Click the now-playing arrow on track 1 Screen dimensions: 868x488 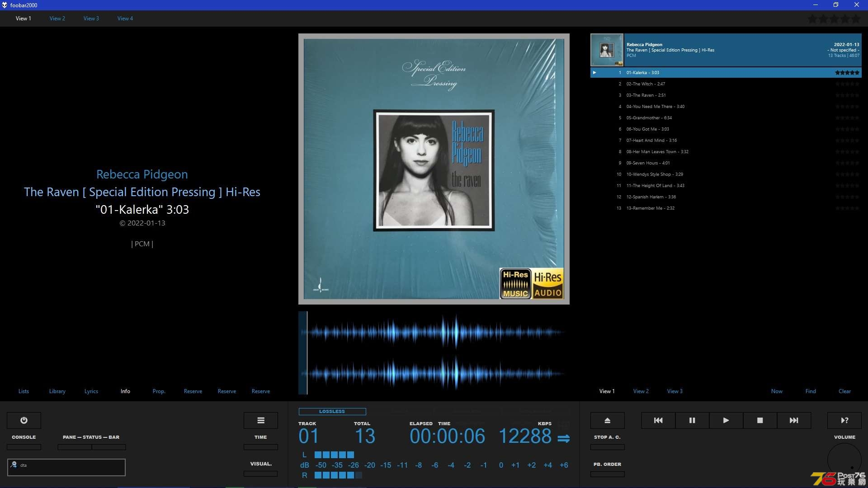point(594,72)
